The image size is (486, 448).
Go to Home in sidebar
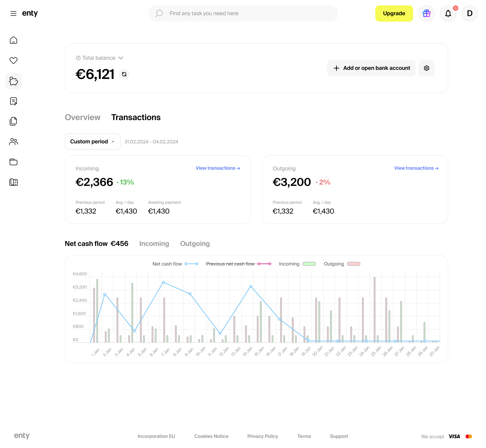tap(13, 40)
